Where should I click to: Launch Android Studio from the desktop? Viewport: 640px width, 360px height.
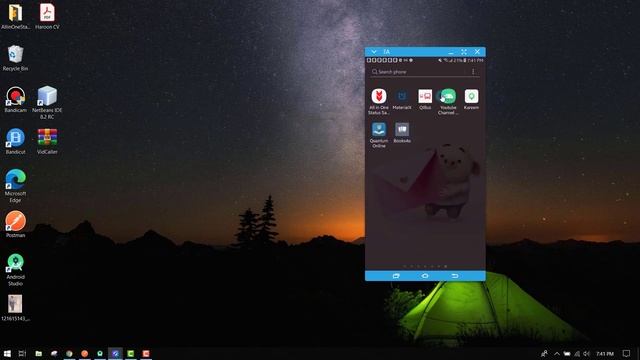click(16, 269)
